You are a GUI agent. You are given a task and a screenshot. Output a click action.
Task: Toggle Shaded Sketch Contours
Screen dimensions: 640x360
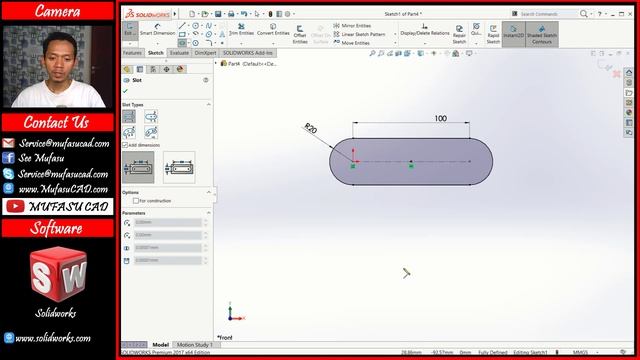pos(542,34)
